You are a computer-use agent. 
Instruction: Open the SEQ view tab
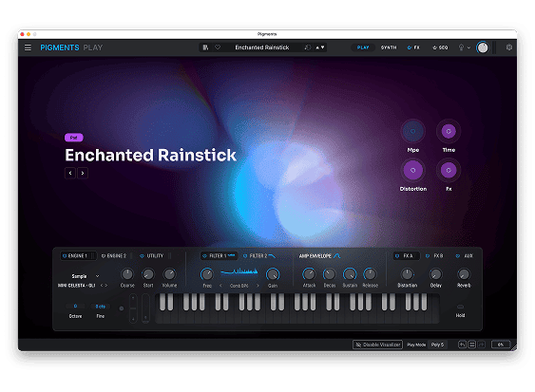[x=443, y=47]
